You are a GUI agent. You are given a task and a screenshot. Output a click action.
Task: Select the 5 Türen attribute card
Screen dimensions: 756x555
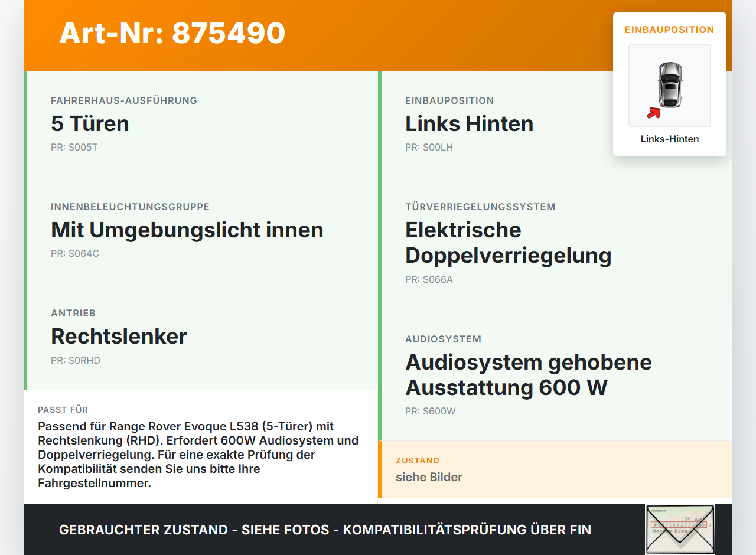point(201,124)
